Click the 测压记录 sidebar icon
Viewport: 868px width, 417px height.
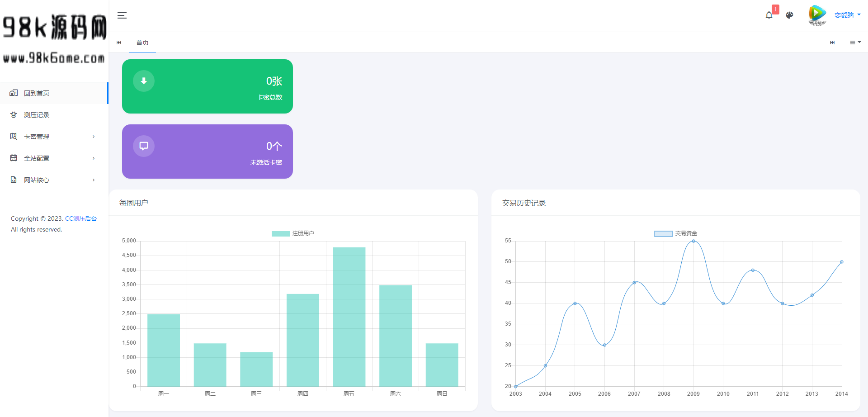(x=14, y=115)
